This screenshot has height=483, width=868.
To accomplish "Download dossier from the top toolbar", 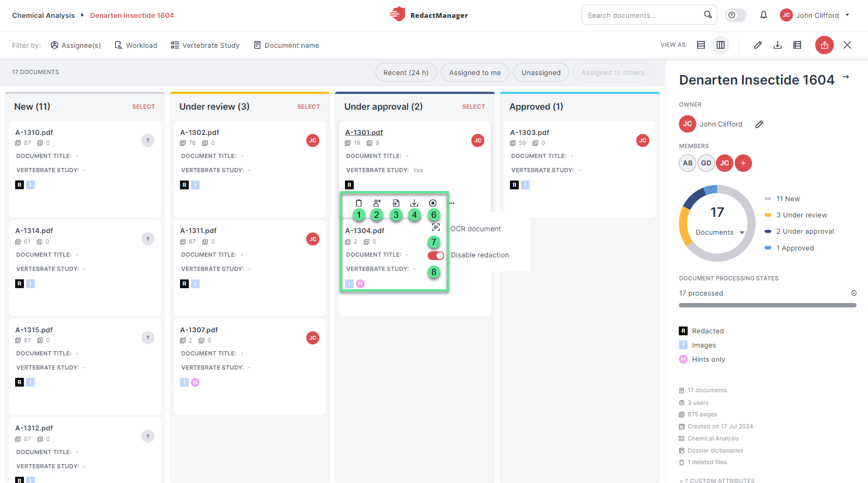I will [778, 45].
